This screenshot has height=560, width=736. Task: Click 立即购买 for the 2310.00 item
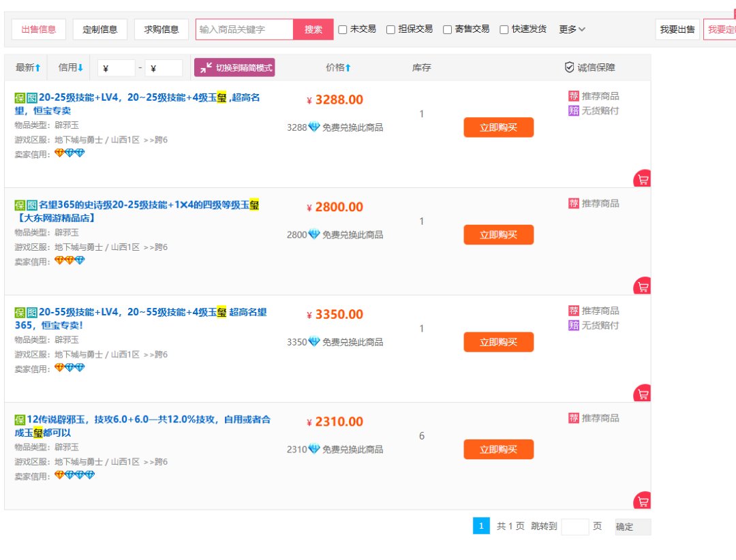(498, 450)
